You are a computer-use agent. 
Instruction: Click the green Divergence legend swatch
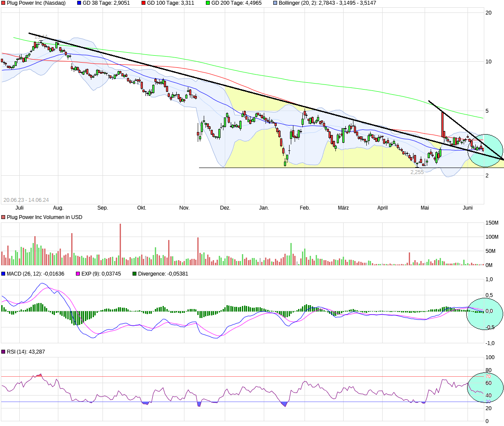tap(135, 274)
